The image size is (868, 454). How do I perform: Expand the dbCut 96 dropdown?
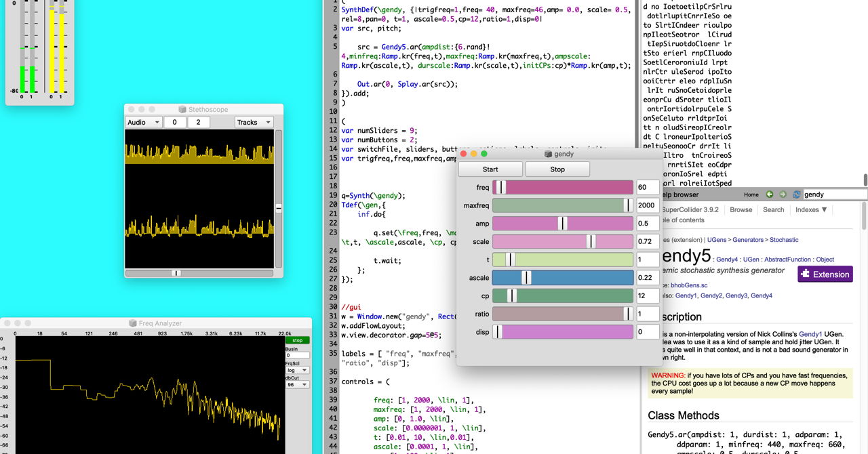click(x=297, y=384)
